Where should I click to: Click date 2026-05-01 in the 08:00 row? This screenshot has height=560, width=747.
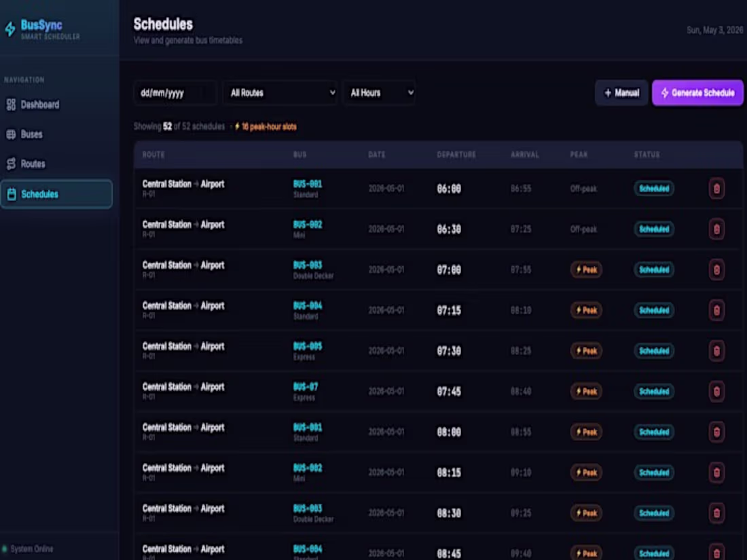pyautogui.click(x=386, y=432)
